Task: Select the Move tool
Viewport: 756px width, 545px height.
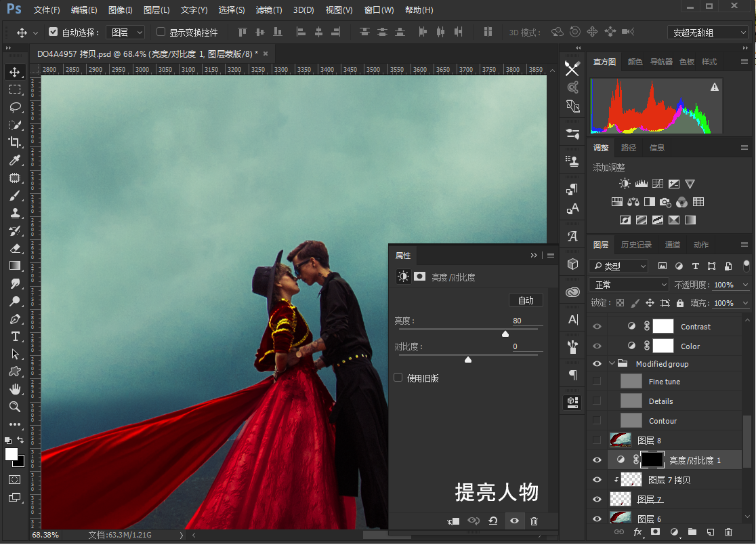Action: click(15, 72)
